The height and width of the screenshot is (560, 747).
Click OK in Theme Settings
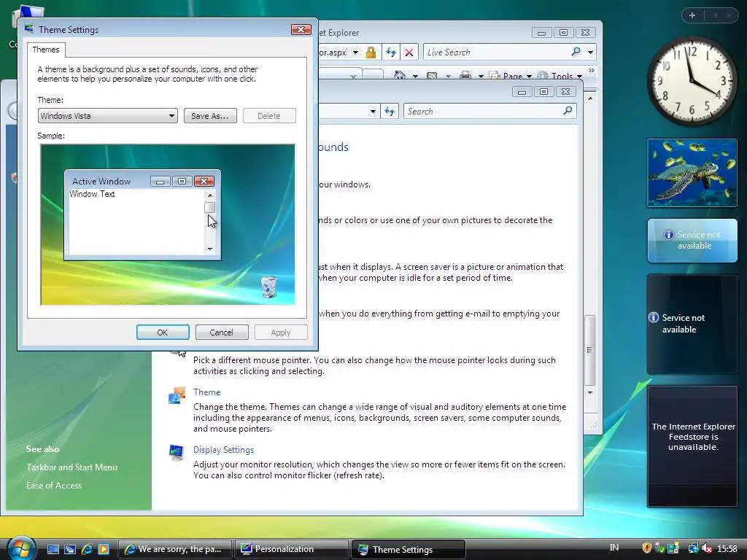coord(163,332)
